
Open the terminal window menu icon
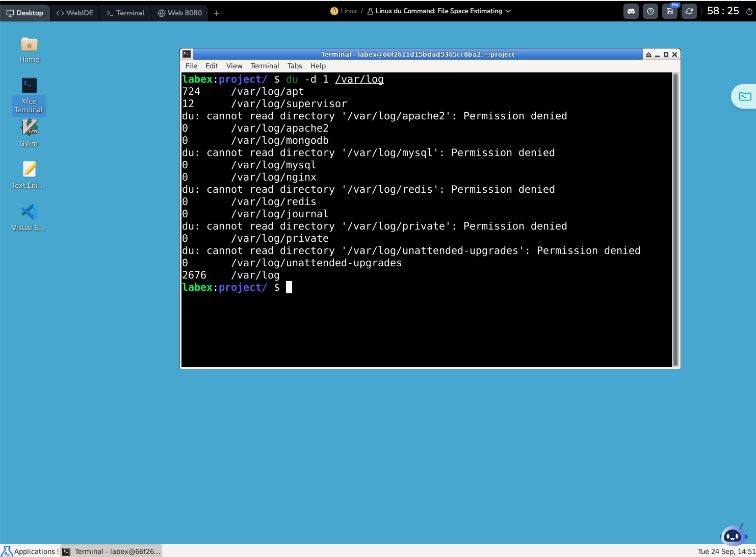[187, 54]
